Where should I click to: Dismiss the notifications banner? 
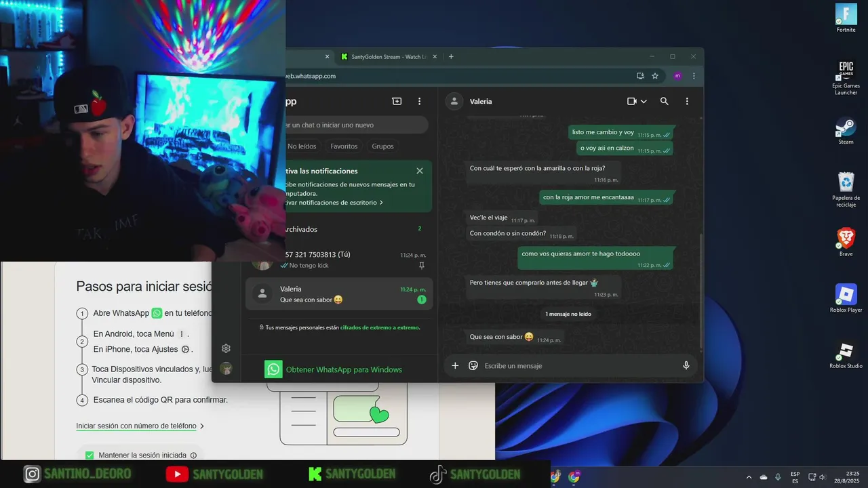[420, 171]
